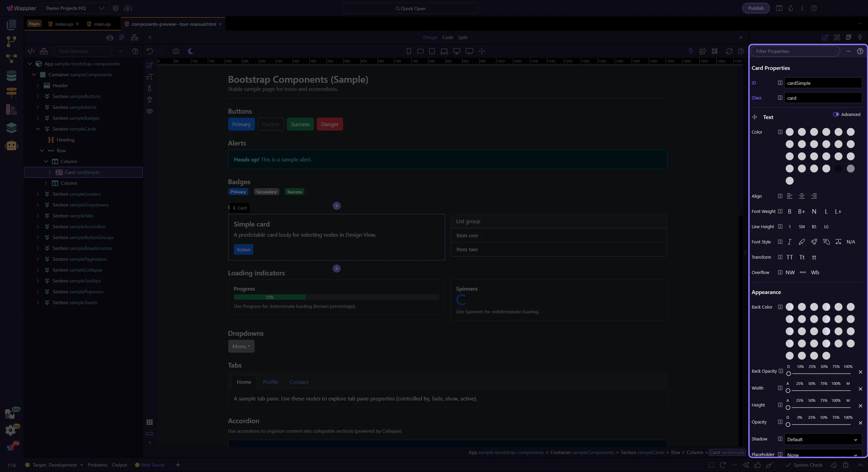
Task: Collapse Section sampleCards tree node
Action: (x=38, y=129)
